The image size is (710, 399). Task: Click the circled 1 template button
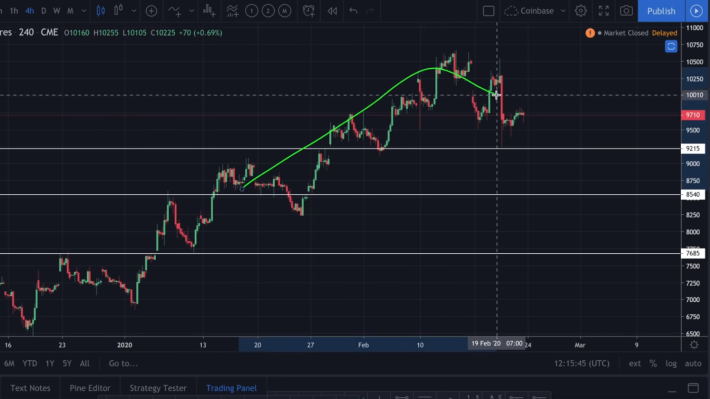[251, 11]
